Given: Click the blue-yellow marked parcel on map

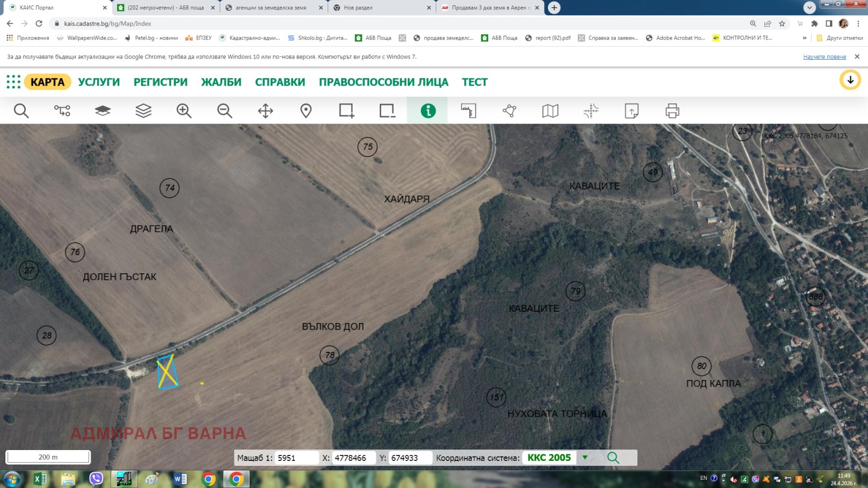Looking at the screenshot, I should [x=167, y=371].
